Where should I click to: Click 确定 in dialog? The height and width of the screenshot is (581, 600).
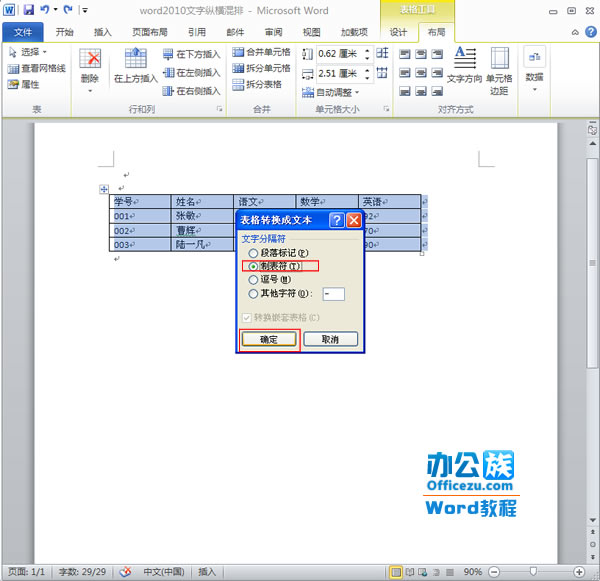click(x=269, y=339)
